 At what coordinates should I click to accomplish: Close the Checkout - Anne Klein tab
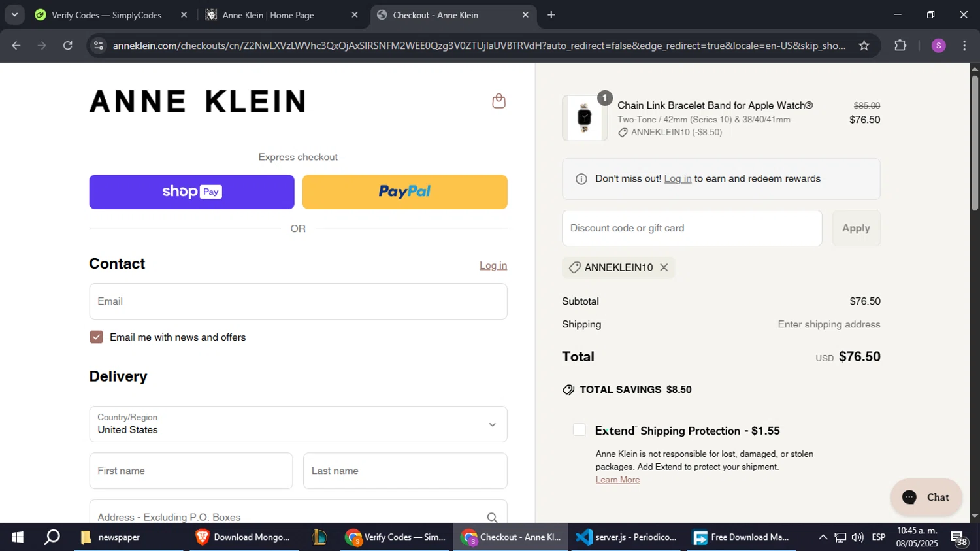525,15
